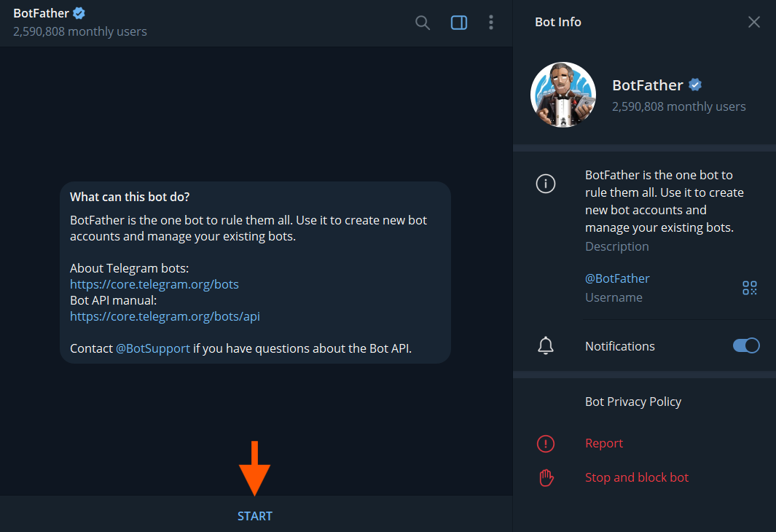Image resolution: width=776 pixels, height=532 pixels.
Task: Open the Bot API manual link
Action: pos(165,316)
